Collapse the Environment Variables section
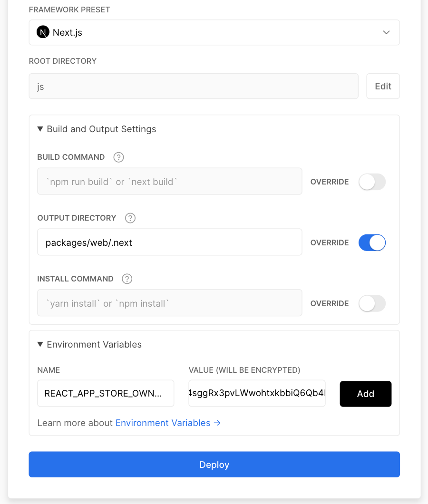 click(89, 345)
